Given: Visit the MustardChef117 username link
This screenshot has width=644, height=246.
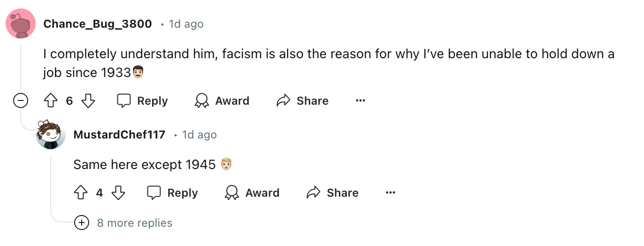Looking at the screenshot, I should pyautogui.click(x=119, y=135).
